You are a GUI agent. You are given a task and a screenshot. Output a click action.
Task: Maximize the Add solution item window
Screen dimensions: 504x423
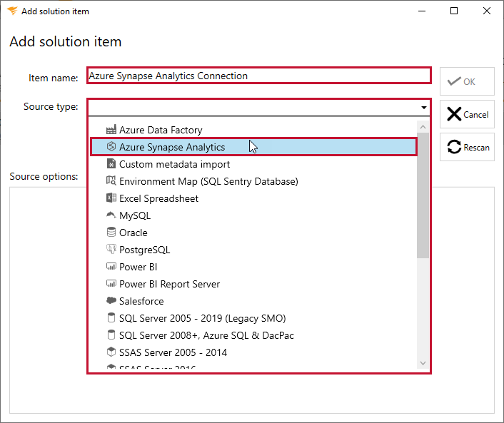click(454, 11)
